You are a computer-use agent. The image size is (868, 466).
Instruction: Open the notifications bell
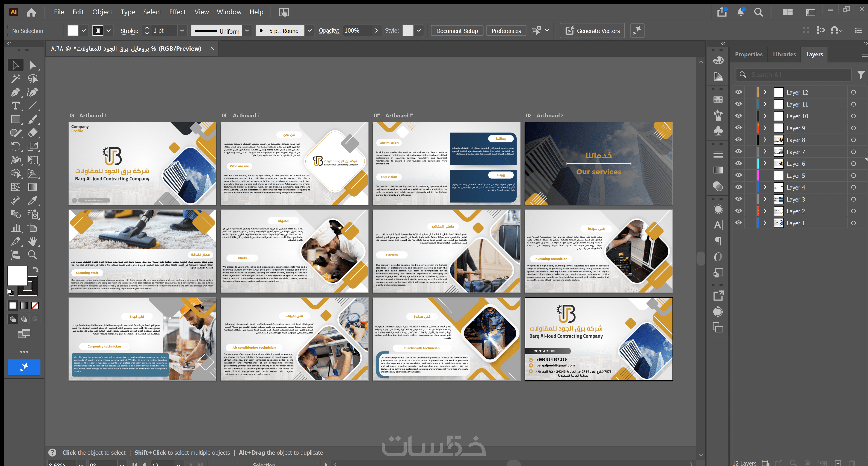(x=741, y=12)
